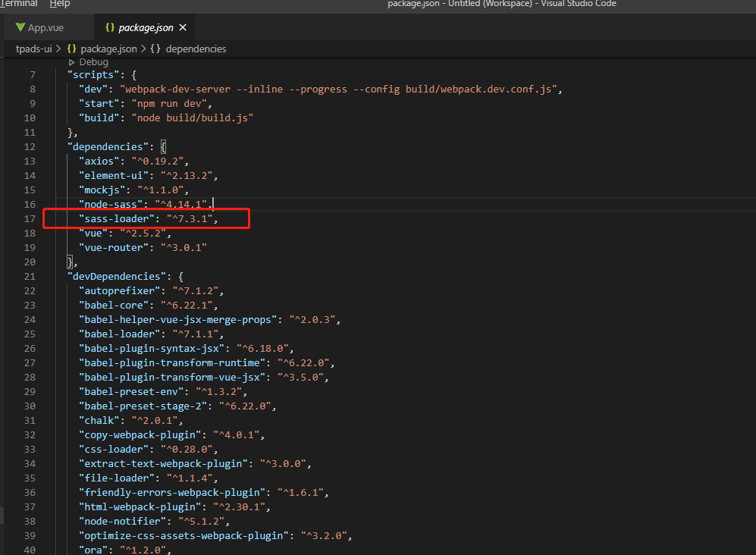756x555 pixels.
Task: Click the "sass-loader" dependency key
Action: [x=116, y=219]
